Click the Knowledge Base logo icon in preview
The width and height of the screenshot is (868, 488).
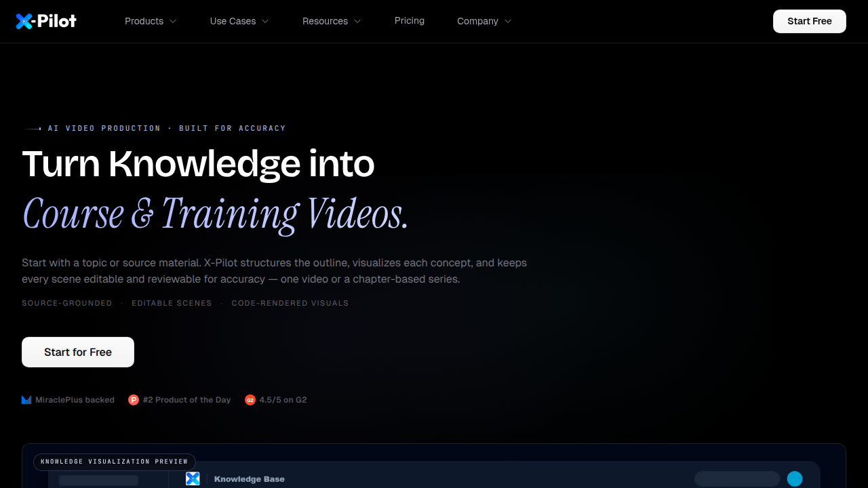point(193,479)
